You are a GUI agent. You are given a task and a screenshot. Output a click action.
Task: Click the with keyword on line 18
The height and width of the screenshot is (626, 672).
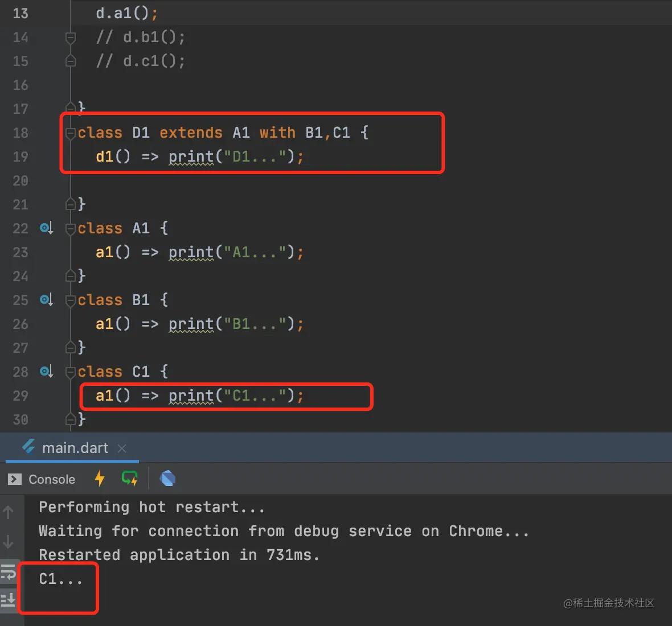(278, 133)
